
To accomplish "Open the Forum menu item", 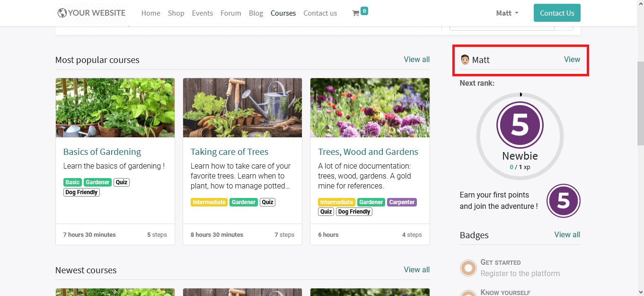I will click(230, 13).
